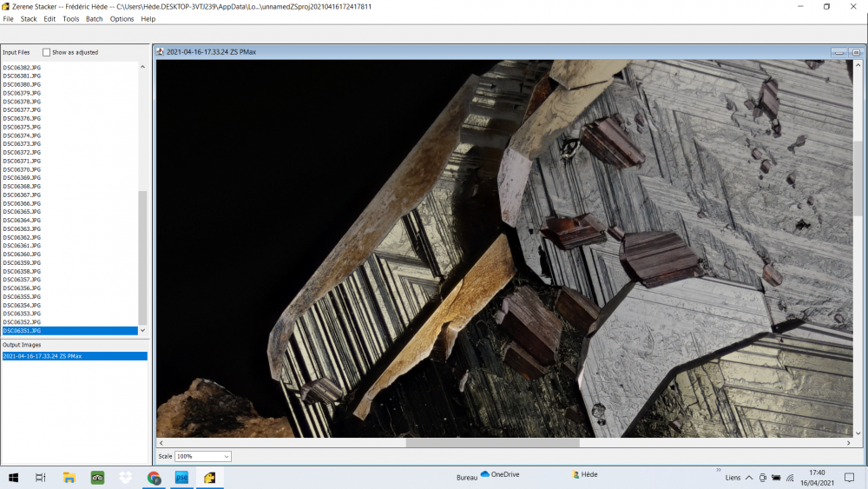Open the Stack menu
Screen dimensions: 868x489
tap(29, 19)
